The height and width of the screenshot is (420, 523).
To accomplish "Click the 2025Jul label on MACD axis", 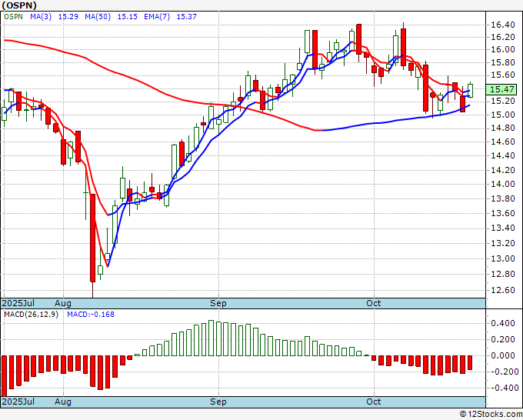I will coord(18,402).
